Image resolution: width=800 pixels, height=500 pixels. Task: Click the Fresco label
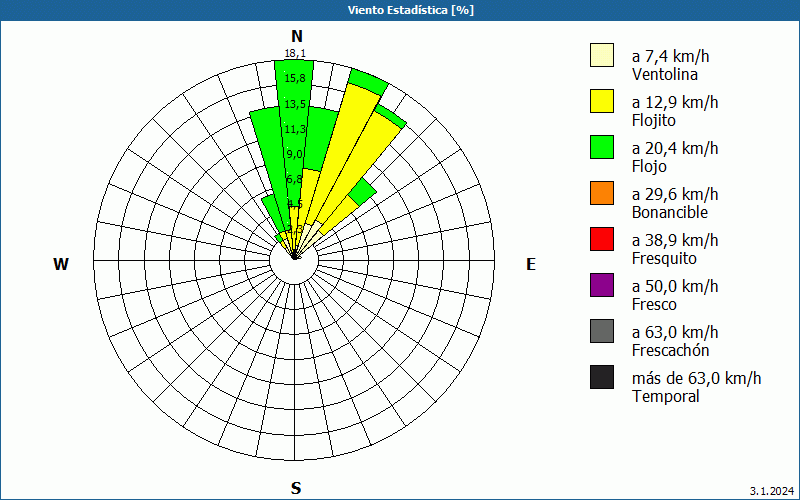click(x=655, y=304)
